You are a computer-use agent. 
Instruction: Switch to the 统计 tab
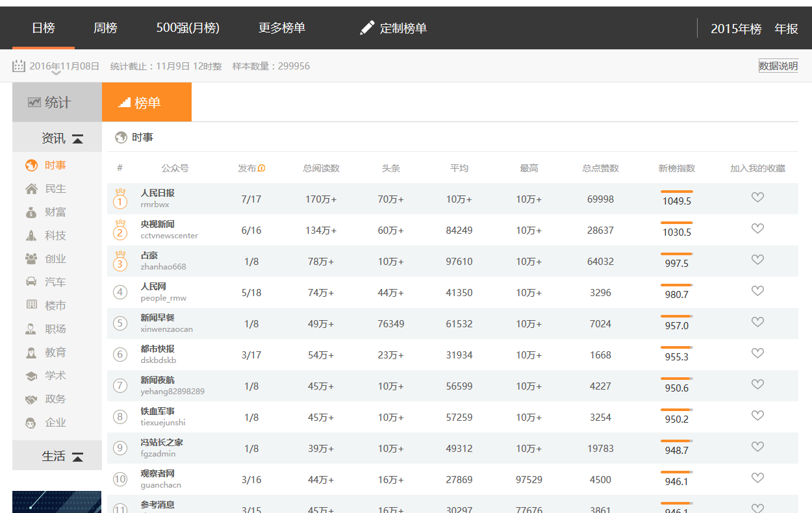coord(57,102)
